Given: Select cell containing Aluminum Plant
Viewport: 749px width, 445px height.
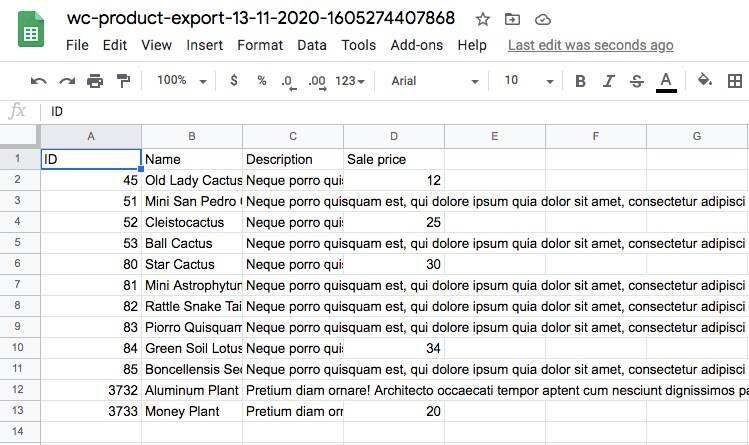Looking at the screenshot, I should pyautogui.click(x=191, y=390).
